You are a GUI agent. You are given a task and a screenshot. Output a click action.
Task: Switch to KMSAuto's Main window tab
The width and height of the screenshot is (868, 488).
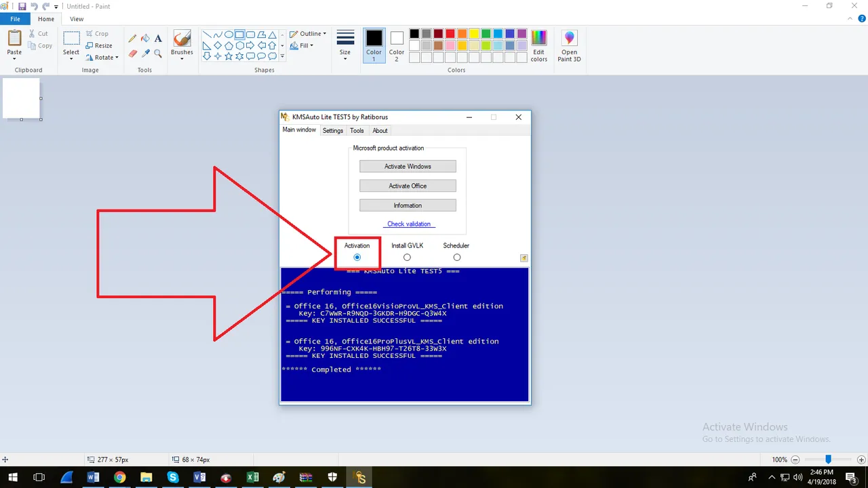(299, 130)
